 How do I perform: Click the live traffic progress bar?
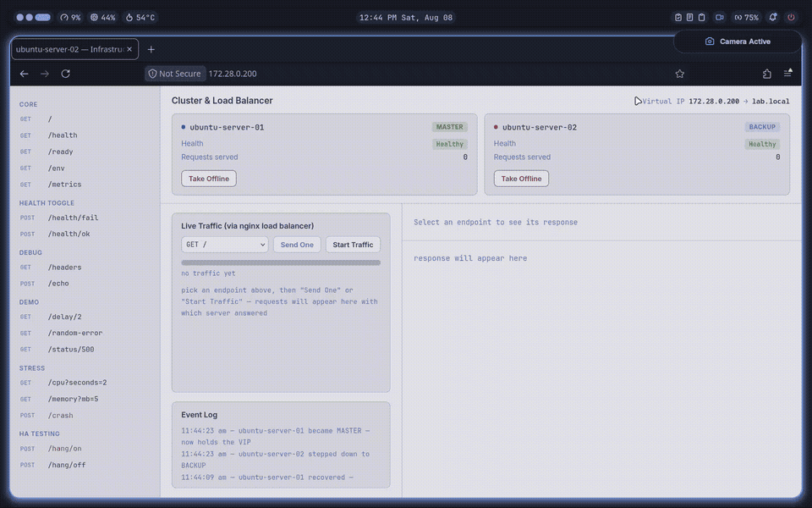point(281,262)
